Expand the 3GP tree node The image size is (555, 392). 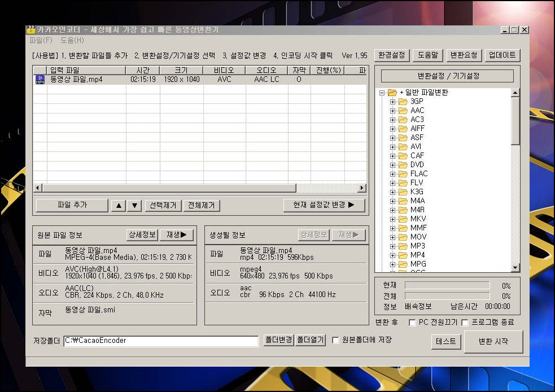(x=392, y=102)
